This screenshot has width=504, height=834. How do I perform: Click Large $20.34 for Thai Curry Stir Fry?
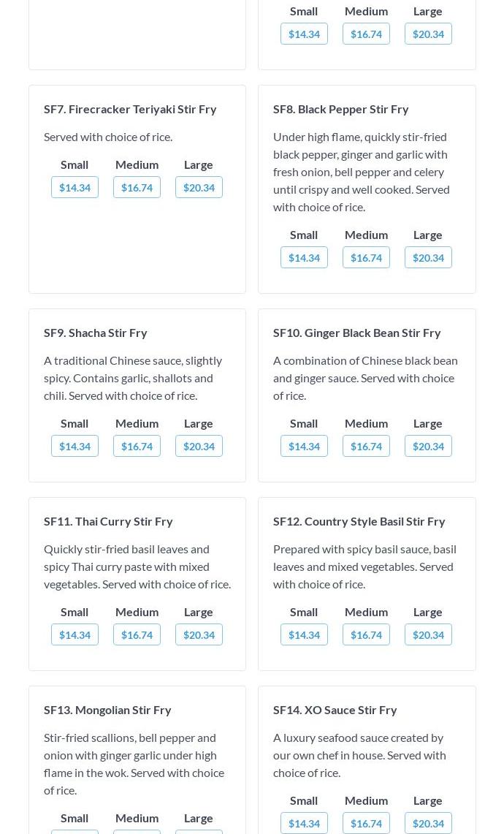199,634
